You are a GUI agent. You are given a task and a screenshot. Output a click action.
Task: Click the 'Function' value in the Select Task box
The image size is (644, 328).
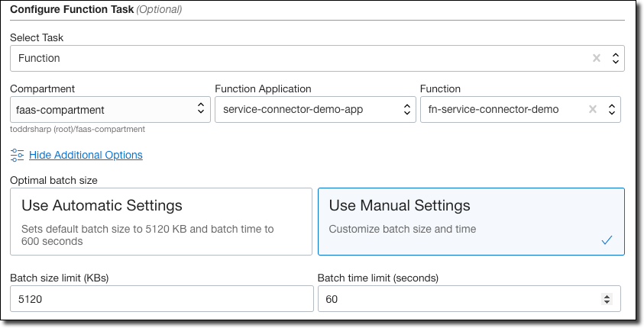pyautogui.click(x=40, y=58)
